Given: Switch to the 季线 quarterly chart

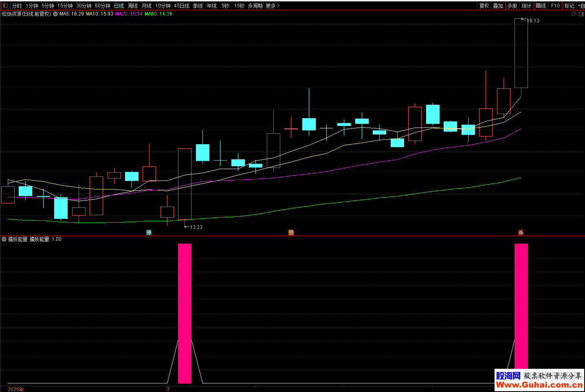Looking at the screenshot, I should pyautogui.click(x=198, y=6).
